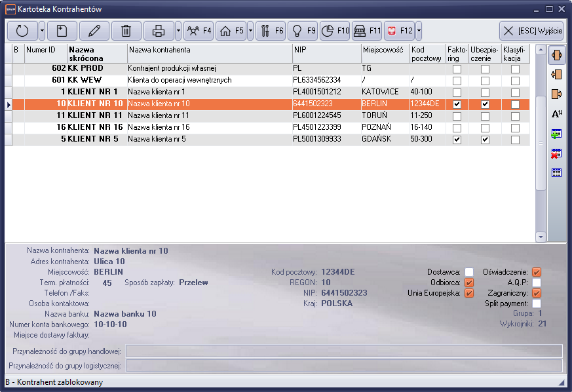This screenshot has width=572, height=392.
Task: Expand dropdown arrow next to the refresh button
Action: tap(42, 31)
